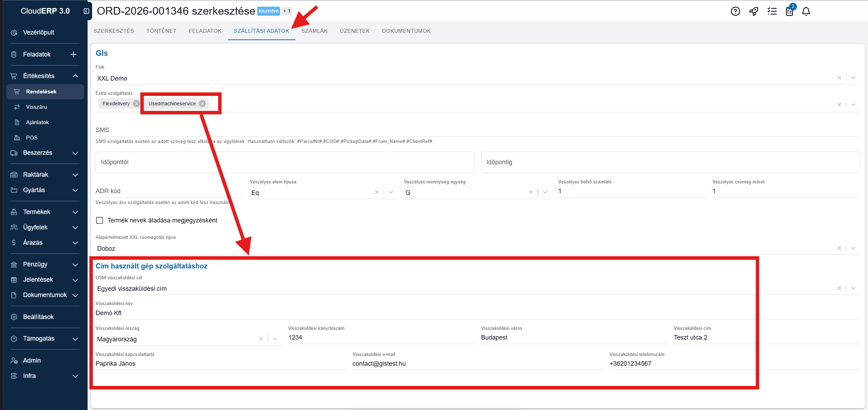868x410 pixels.
Task: Click the Időponttól input field
Action: click(285, 162)
